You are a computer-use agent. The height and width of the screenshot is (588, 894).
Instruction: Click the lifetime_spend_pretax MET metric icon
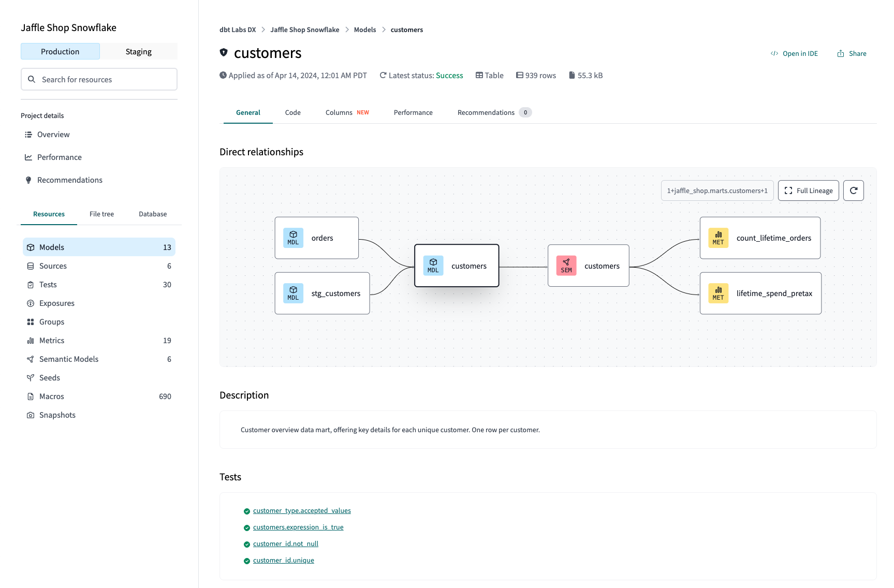(718, 293)
